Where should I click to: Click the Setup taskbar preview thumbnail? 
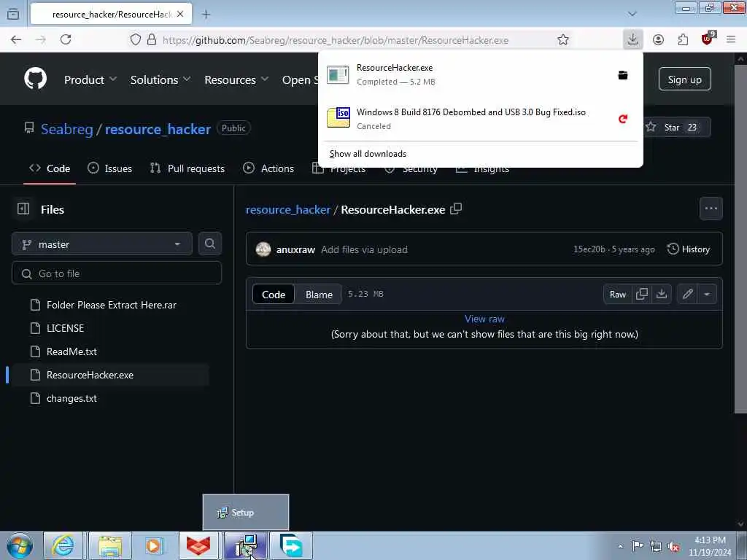[x=246, y=513]
